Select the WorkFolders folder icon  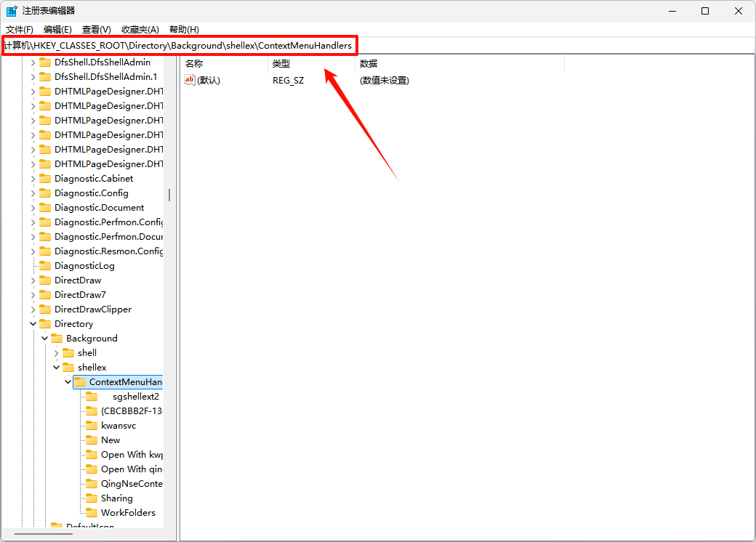pyautogui.click(x=92, y=513)
